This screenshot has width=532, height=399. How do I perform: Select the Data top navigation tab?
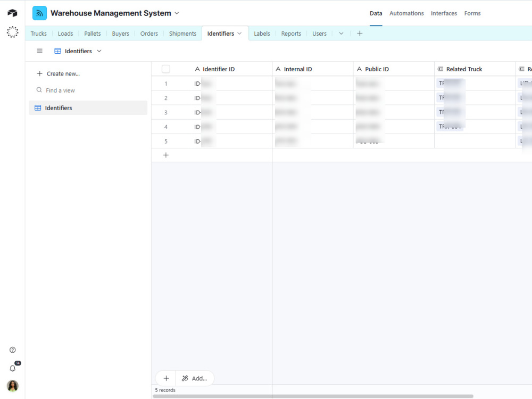[376, 13]
